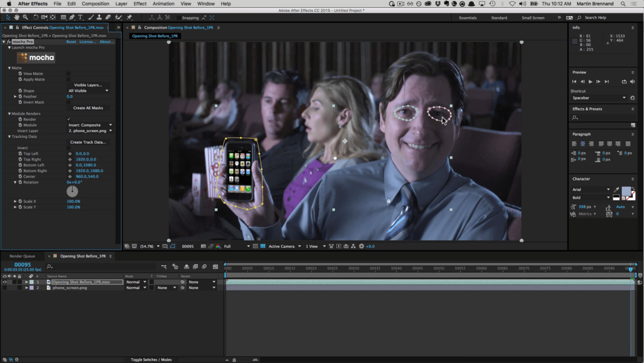Viewport: 644px width, 363px height.
Task: Open the Active Camera dropdown
Action: (285, 246)
